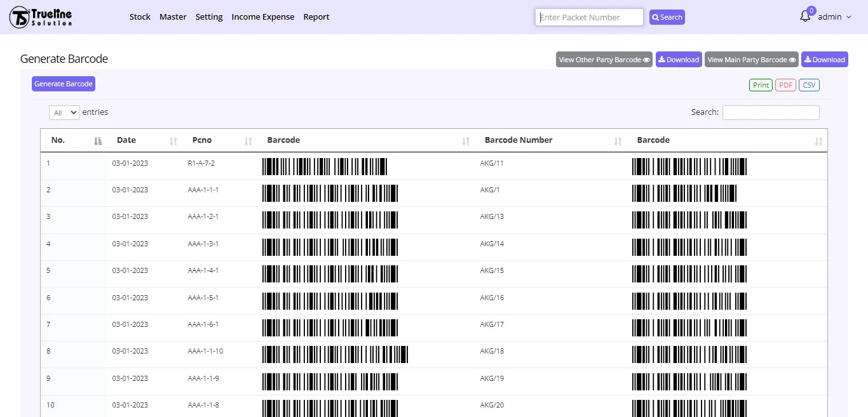Click barcode number AKG/14
868x417 pixels.
[x=492, y=244]
